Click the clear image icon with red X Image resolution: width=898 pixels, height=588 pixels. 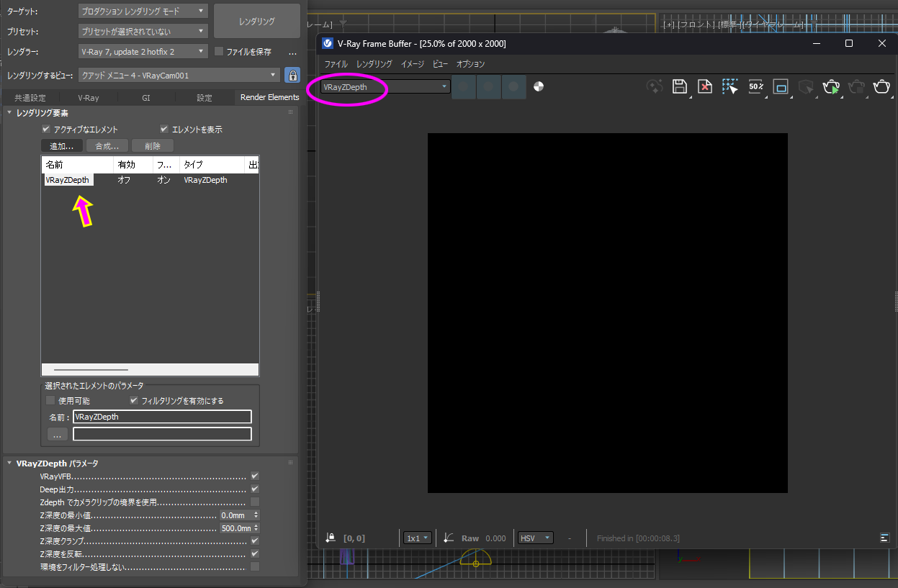click(x=705, y=87)
